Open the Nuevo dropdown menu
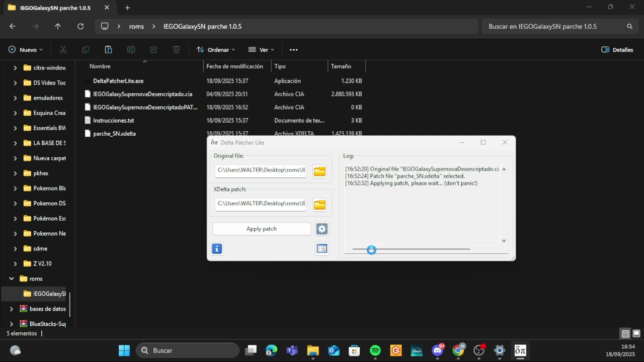Screen dimensions: 644x362 pyautogui.click(x=26, y=50)
